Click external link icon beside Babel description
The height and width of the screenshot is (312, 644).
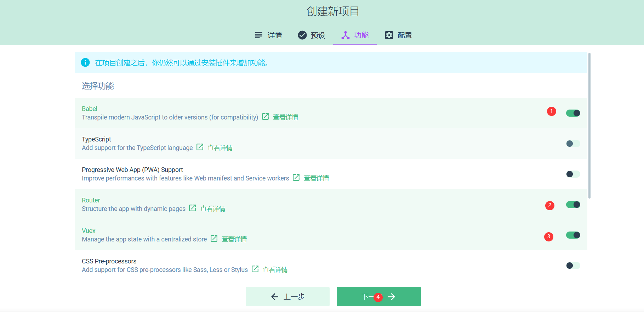coord(266,117)
